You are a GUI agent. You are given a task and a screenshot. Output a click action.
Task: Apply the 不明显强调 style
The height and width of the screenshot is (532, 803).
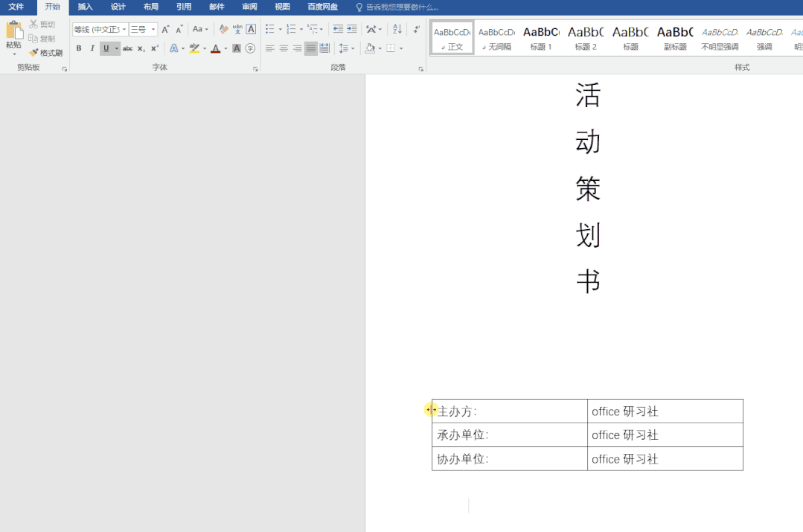tap(720, 38)
